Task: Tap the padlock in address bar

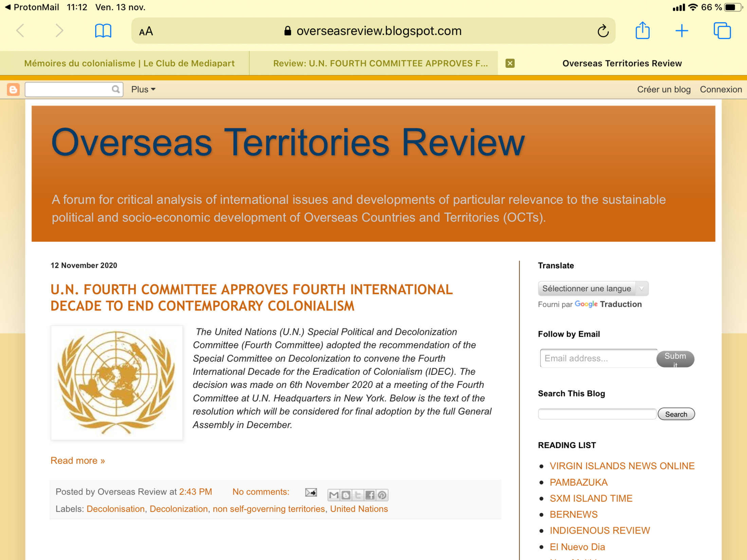Action: pyautogui.click(x=288, y=31)
